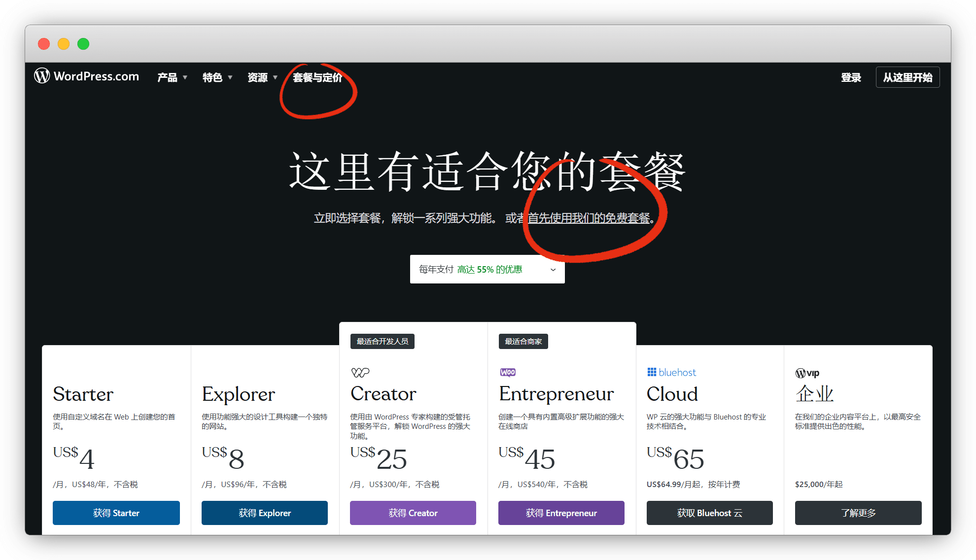
Task: Expand the 资源 navigation dropdown
Action: 262,77
